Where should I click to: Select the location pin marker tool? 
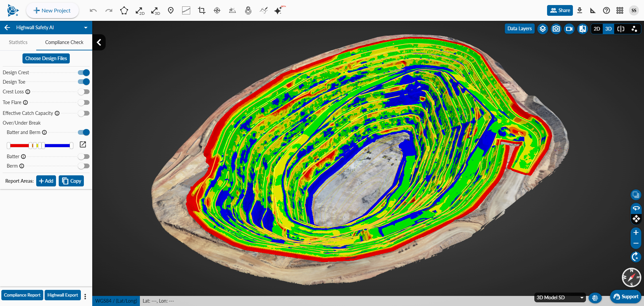(171, 11)
